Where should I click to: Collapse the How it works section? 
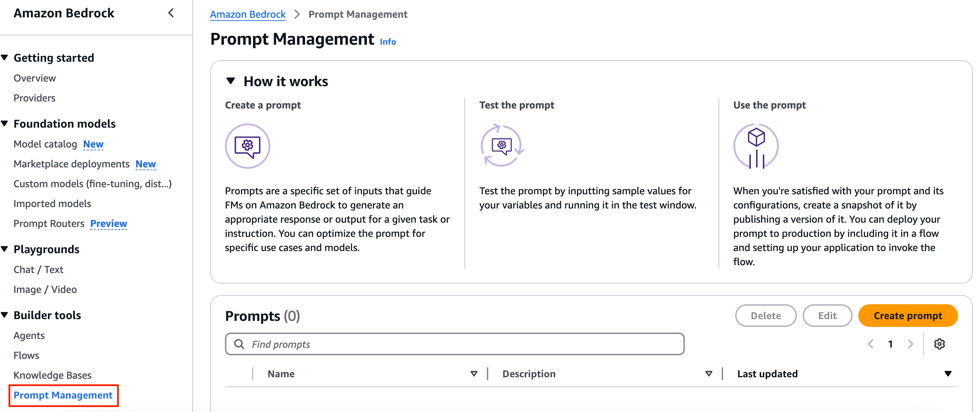pyautogui.click(x=231, y=81)
